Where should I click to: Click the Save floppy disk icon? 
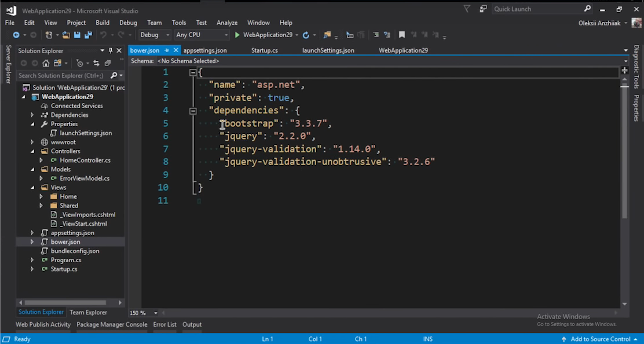77,35
